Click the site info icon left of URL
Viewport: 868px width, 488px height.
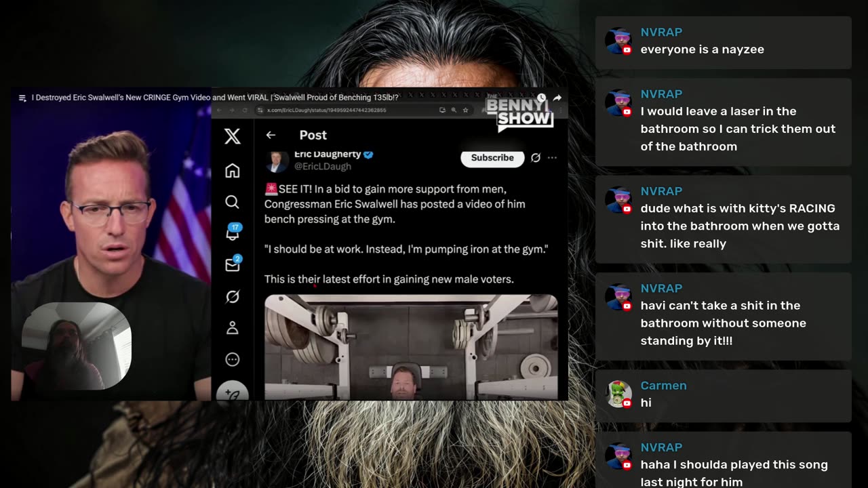(x=260, y=110)
